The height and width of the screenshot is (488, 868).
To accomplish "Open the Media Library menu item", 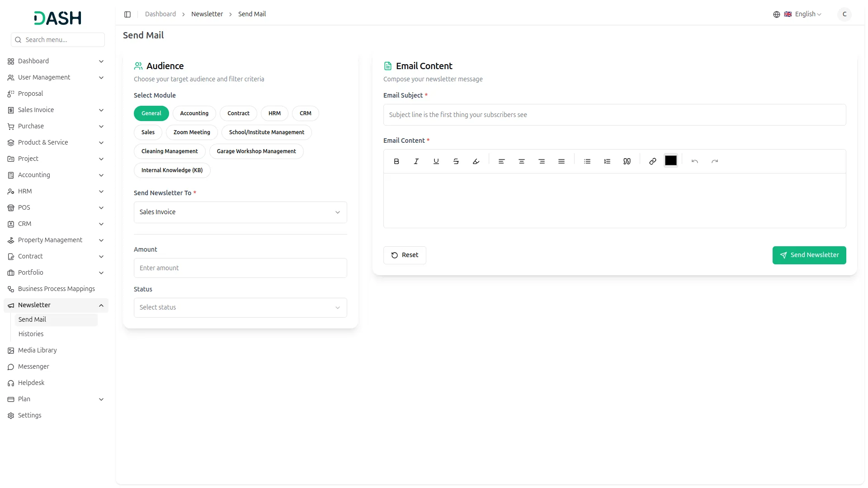I will pyautogui.click(x=56, y=351).
